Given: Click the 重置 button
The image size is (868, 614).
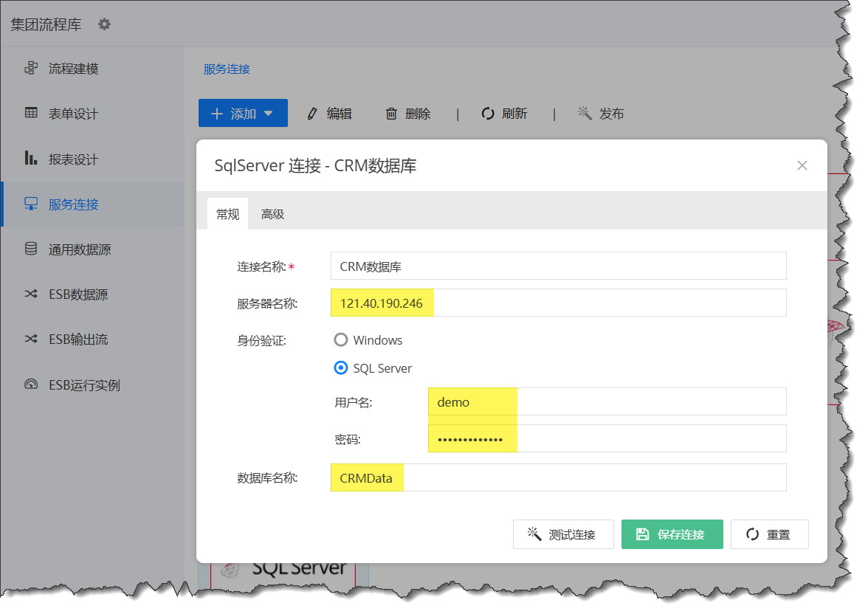Looking at the screenshot, I should (x=769, y=534).
